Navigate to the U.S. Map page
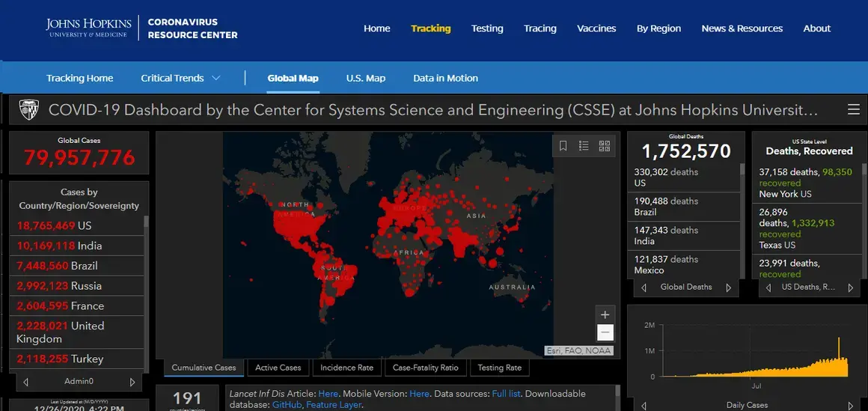868x411 pixels. coord(365,78)
